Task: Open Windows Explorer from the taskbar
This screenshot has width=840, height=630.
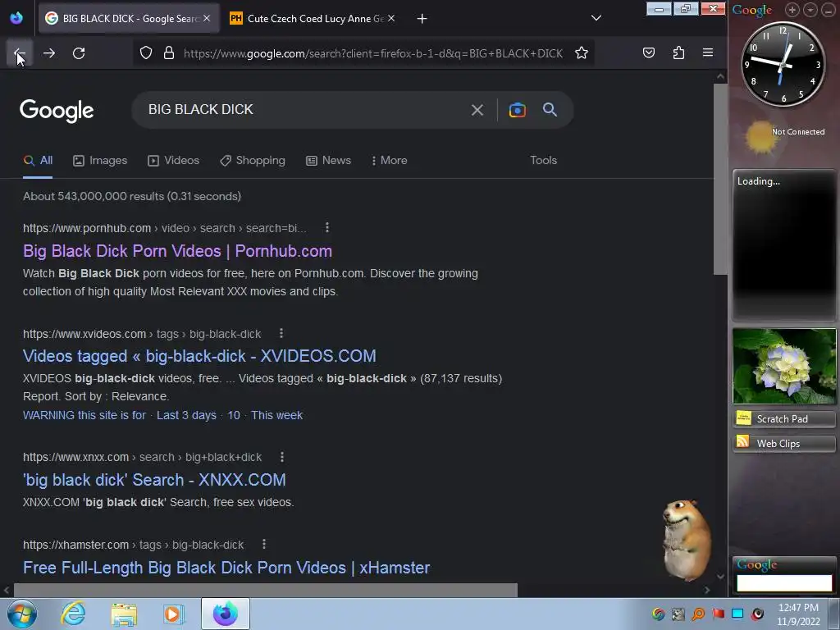Action: (x=124, y=614)
